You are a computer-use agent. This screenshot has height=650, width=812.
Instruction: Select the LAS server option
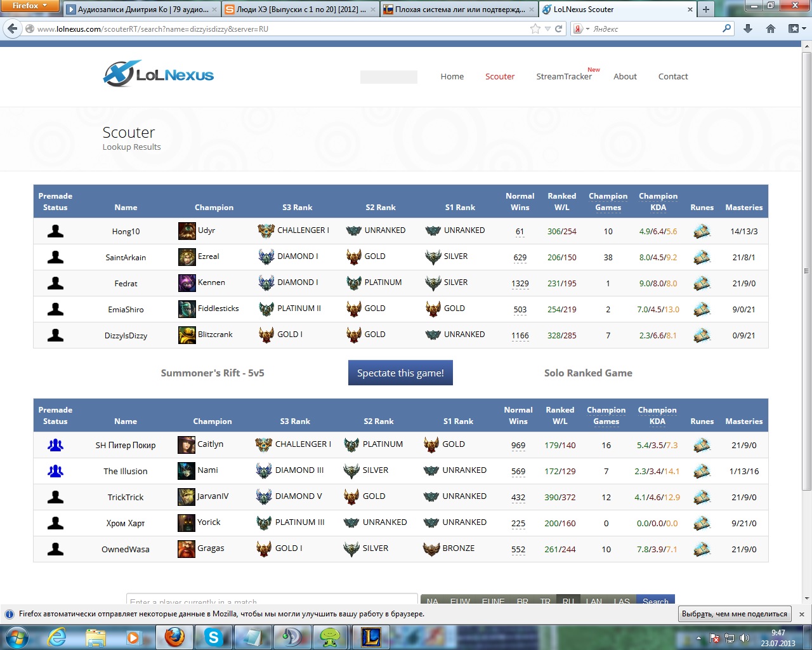pos(622,600)
